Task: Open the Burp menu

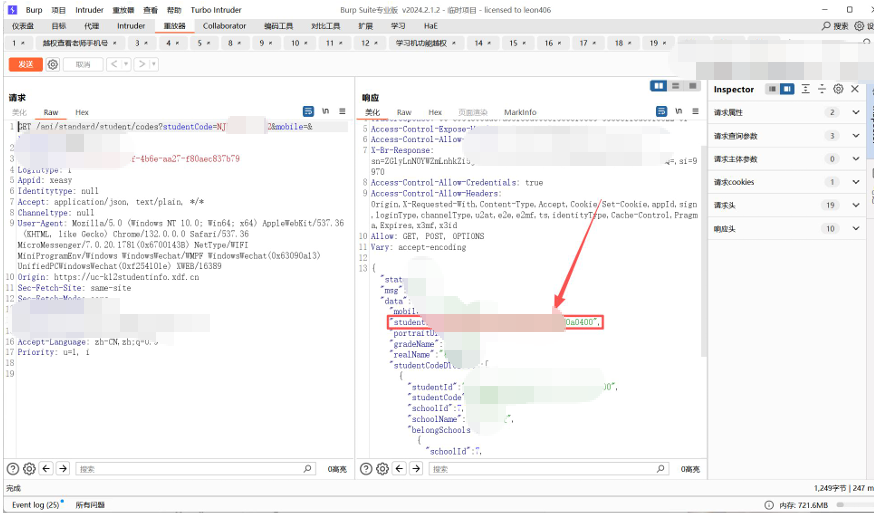Action: coord(34,10)
